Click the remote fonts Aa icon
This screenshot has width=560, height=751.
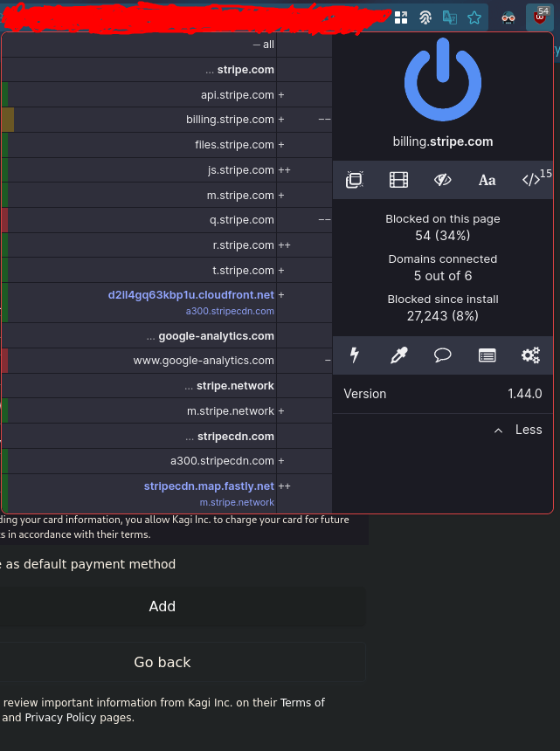[487, 180]
